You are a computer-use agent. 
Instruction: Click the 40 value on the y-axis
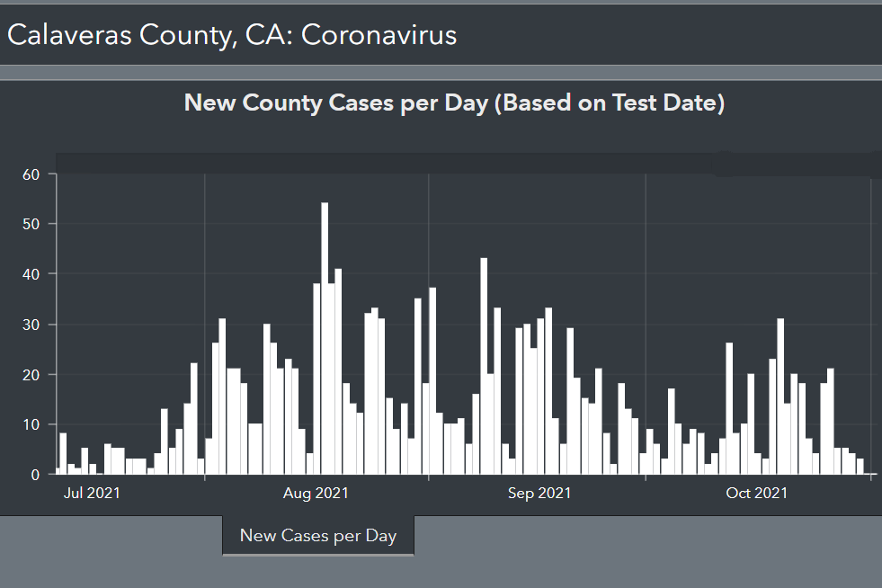[x=31, y=274]
